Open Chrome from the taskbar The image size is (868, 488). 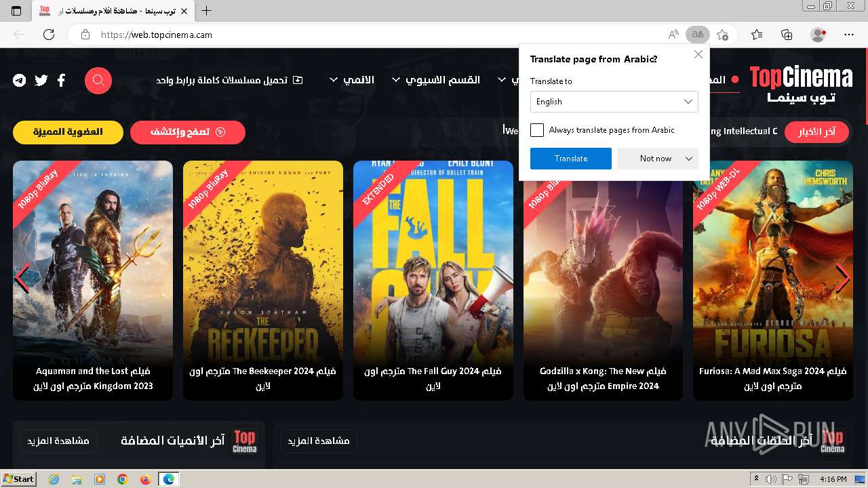point(122,479)
